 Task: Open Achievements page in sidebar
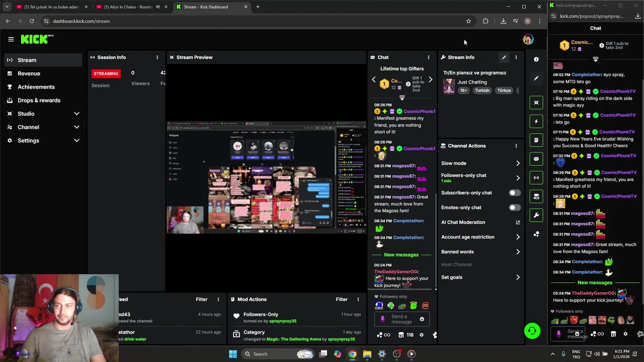[43, 87]
